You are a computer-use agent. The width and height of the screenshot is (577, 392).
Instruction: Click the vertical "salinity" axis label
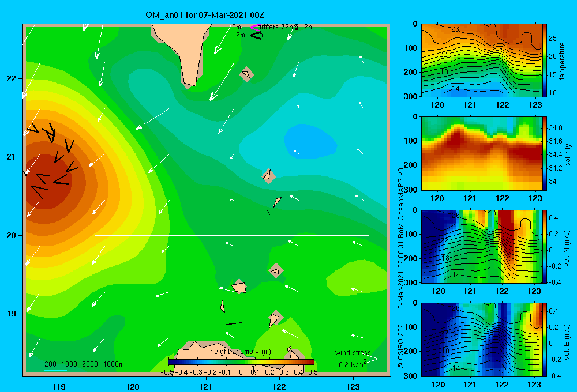(568, 154)
